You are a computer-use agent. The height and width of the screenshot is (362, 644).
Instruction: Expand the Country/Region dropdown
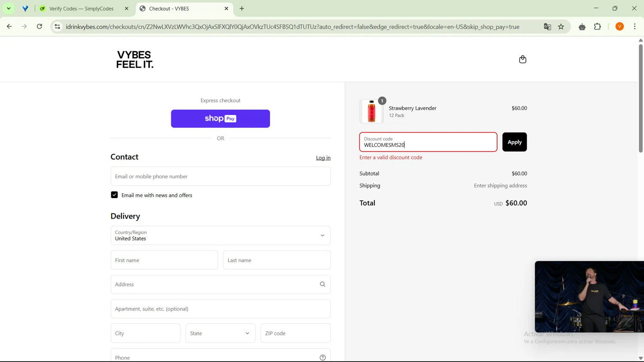pos(220,235)
